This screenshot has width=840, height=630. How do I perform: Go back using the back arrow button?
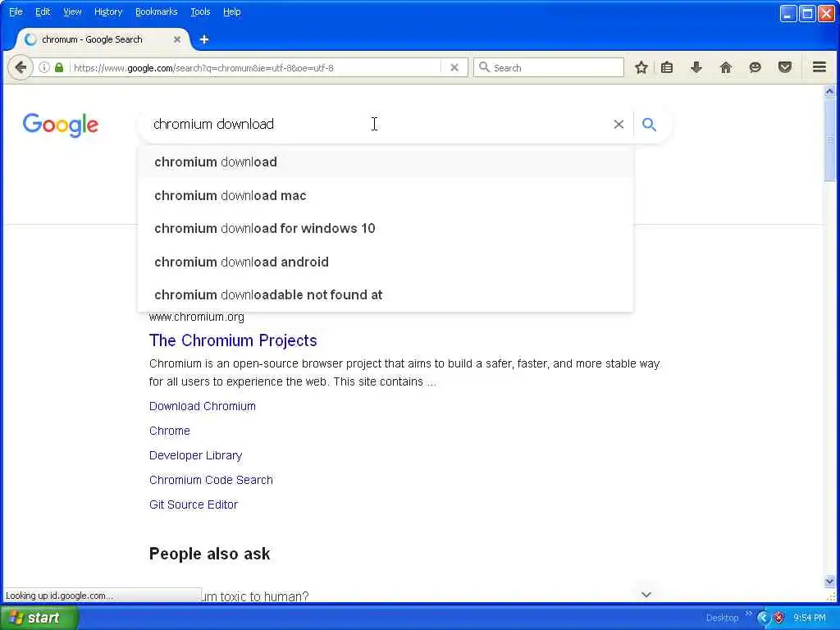pyautogui.click(x=21, y=67)
